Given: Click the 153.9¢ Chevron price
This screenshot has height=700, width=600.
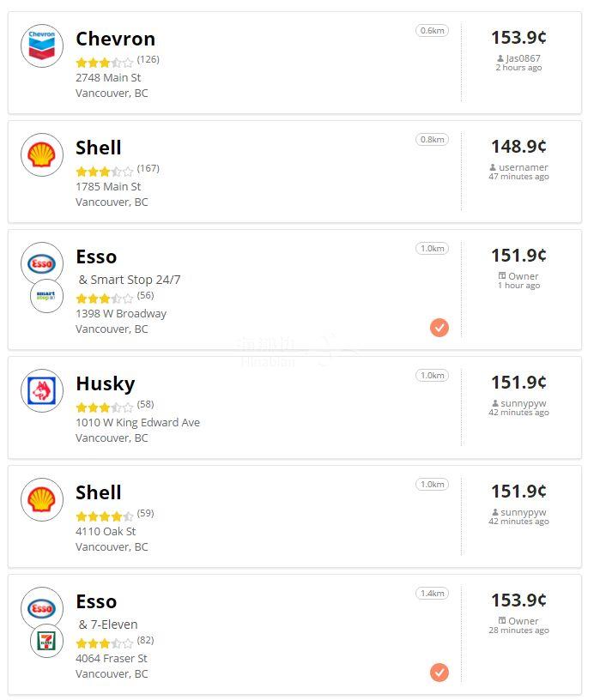Looking at the screenshot, I should (x=518, y=38).
